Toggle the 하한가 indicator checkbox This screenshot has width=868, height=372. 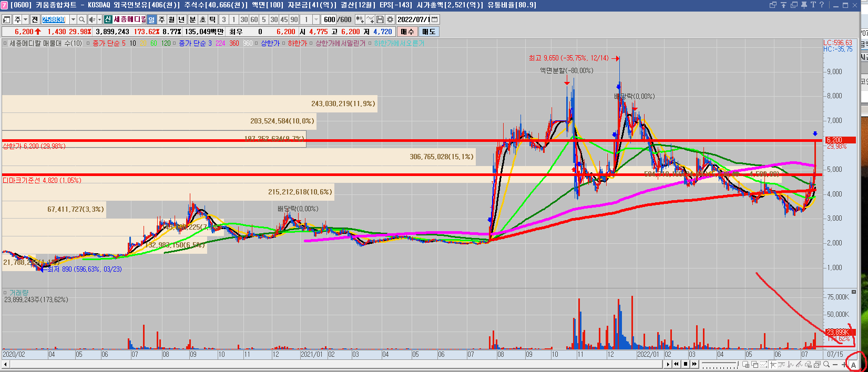point(283,44)
